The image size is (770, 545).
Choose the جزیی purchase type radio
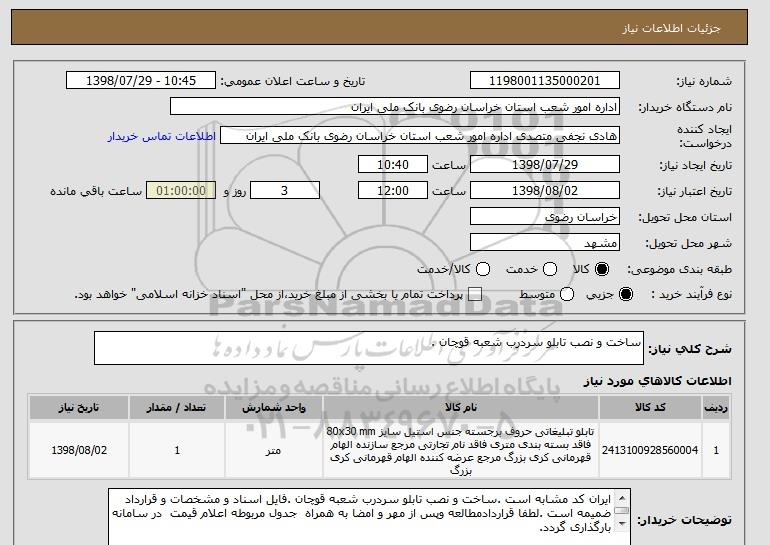coord(626,295)
